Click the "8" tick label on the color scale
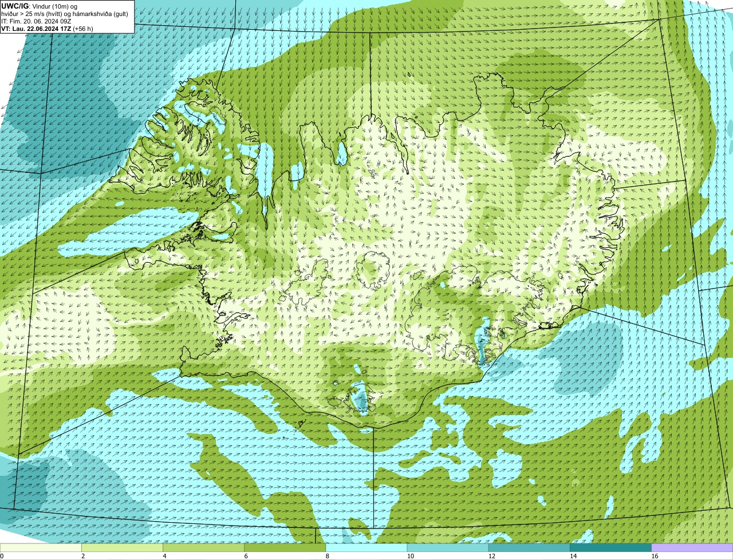The image size is (733, 560). (x=328, y=556)
